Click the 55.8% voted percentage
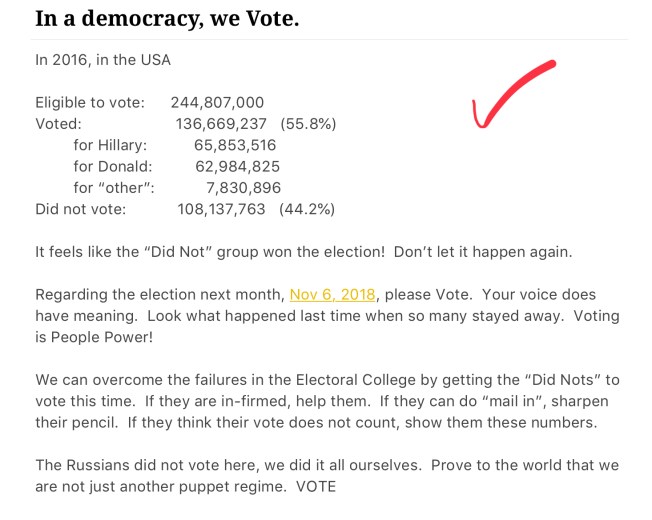 tap(308, 124)
